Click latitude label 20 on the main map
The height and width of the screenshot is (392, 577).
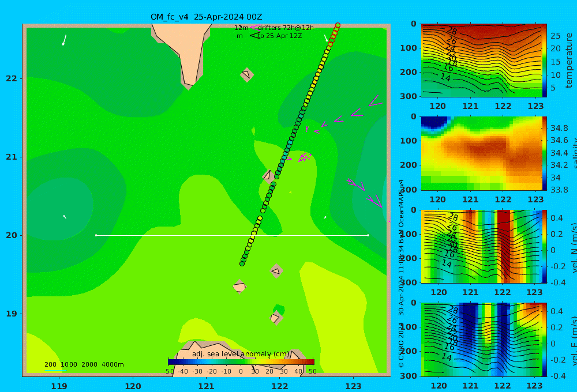click(x=12, y=235)
